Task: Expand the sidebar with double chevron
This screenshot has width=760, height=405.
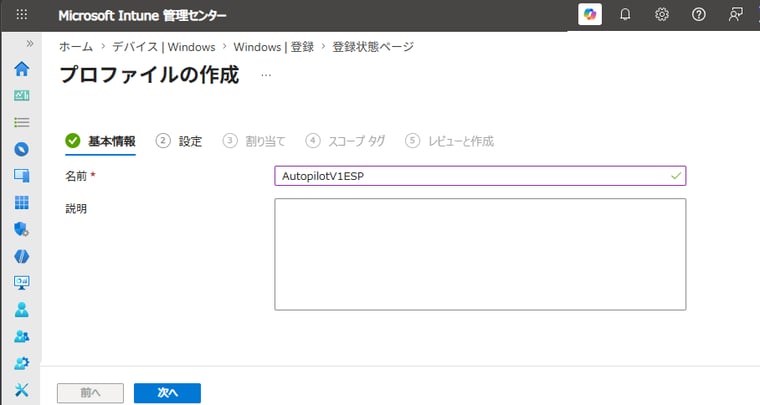Action: click(30, 44)
